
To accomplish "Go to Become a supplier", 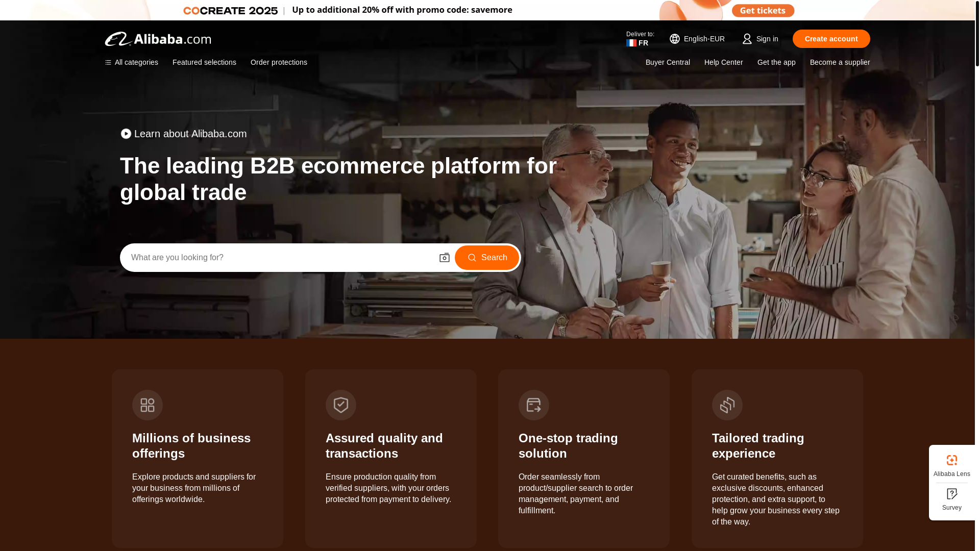I will click(840, 62).
